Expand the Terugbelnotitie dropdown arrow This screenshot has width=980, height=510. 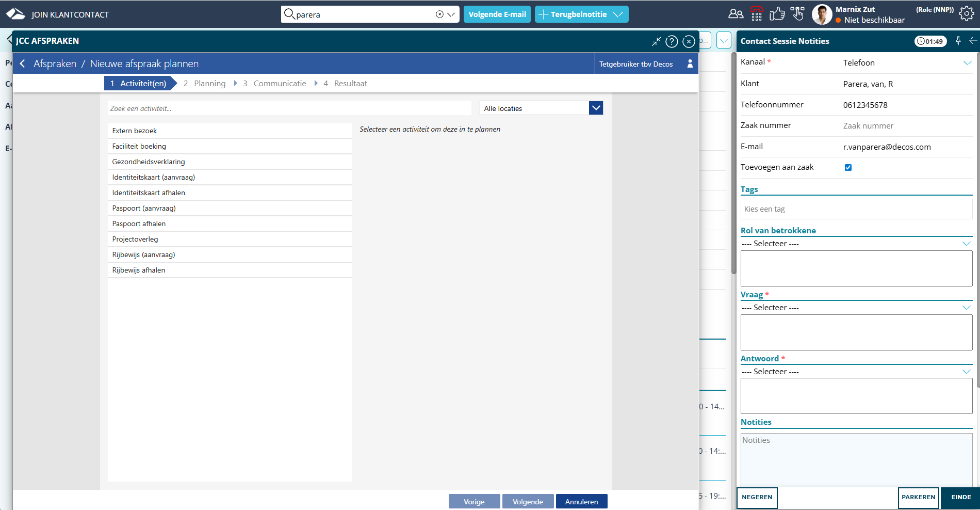click(618, 14)
